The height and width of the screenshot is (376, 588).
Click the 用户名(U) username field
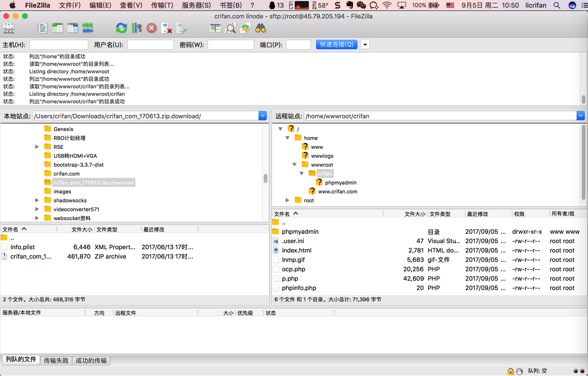point(150,45)
